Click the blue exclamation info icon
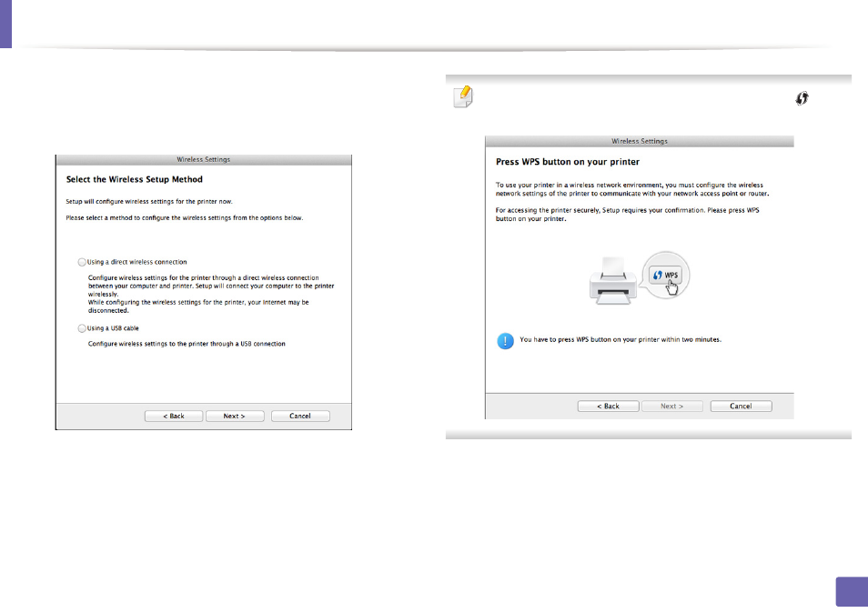The height and width of the screenshot is (613, 868). click(505, 340)
